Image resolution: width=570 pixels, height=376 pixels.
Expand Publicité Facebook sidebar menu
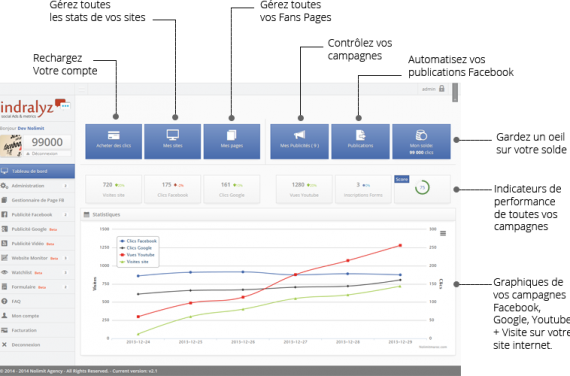click(37, 215)
